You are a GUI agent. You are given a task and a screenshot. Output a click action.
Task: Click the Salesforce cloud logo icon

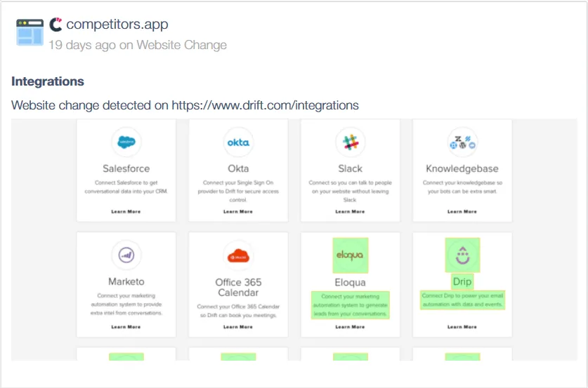126,142
